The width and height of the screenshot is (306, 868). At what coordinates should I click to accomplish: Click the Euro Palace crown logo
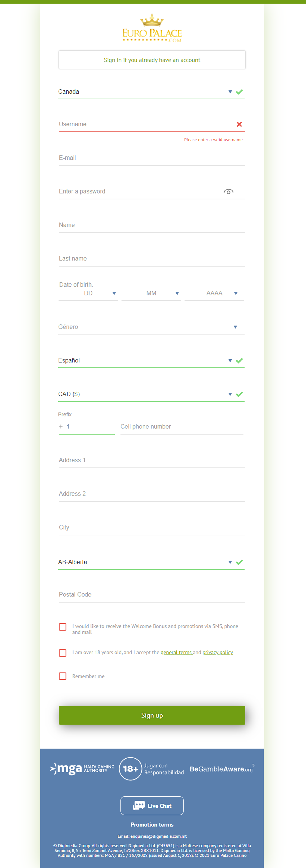pos(152,28)
